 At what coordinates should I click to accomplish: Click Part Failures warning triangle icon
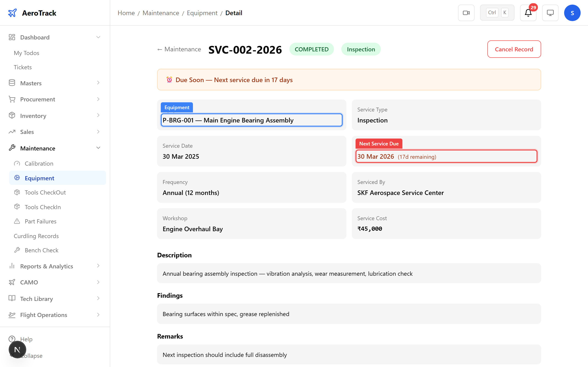[17, 221]
